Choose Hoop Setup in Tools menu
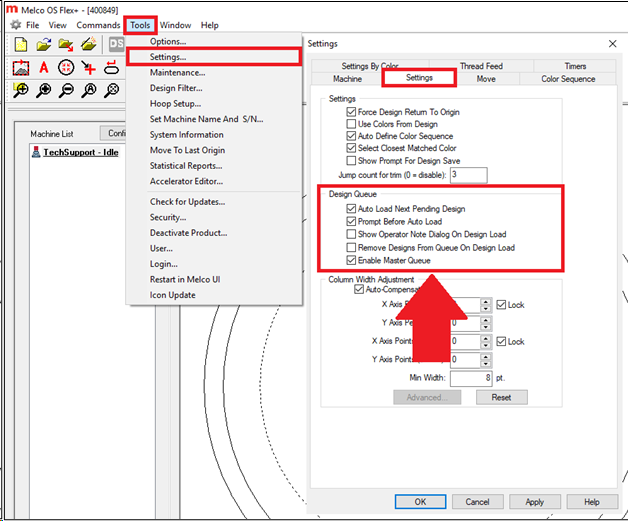Image resolution: width=628 pixels, height=521 pixels. (175, 103)
